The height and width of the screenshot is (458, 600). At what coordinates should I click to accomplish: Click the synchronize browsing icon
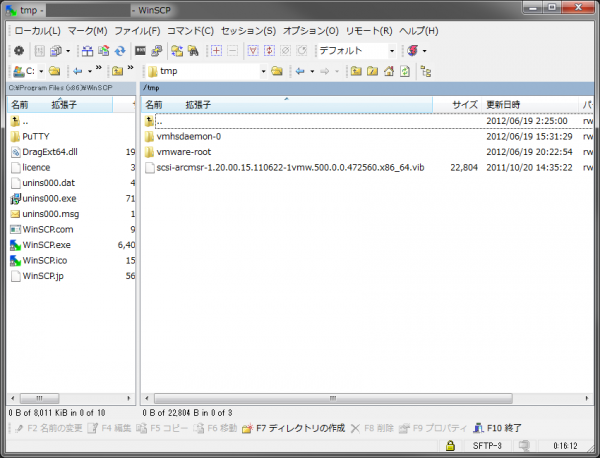tap(177, 51)
